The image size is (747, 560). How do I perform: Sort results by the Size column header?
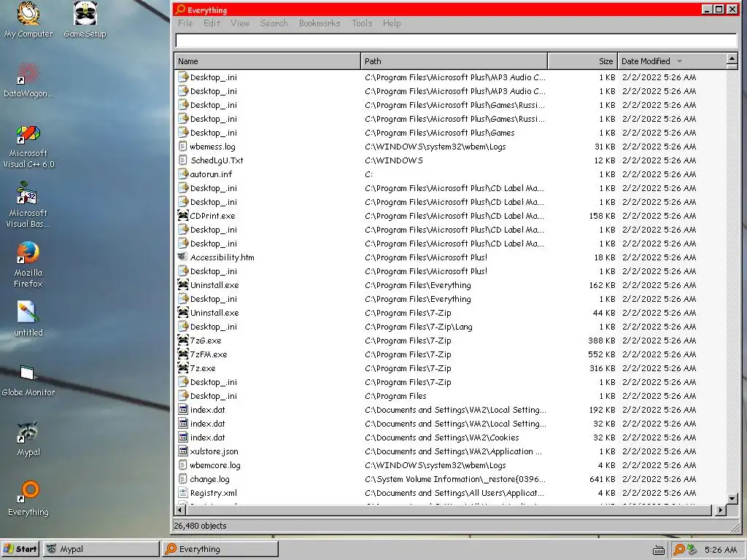(x=583, y=61)
